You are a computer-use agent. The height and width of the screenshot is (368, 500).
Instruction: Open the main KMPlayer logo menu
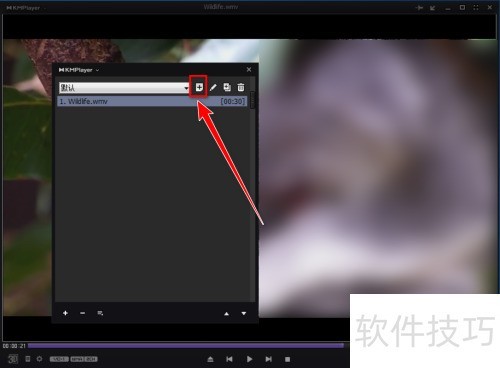[23, 7]
